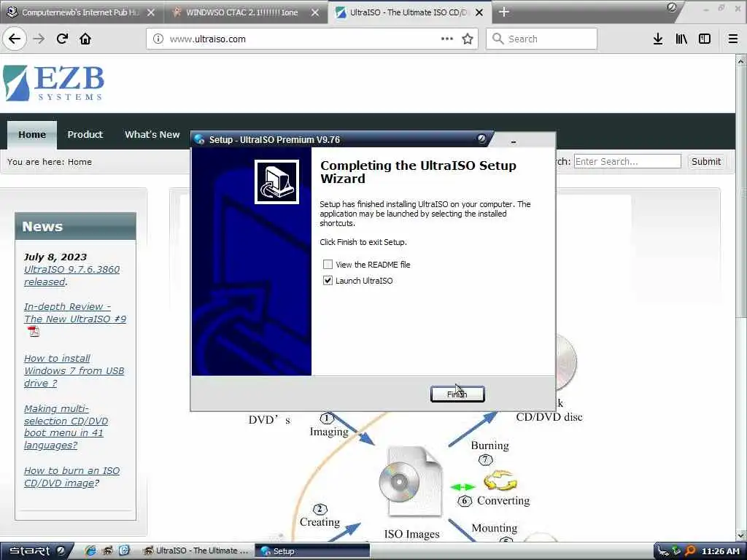The image size is (747, 560).
Task: Click the page's vertical scrollbar thumb
Action: tap(741, 190)
